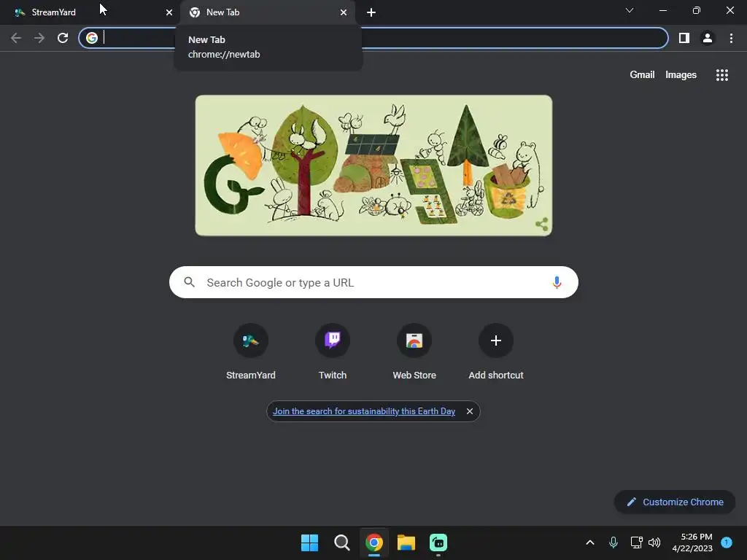The height and width of the screenshot is (560, 747).
Task: Open the volume tray icon
Action: tap(654, 542)
